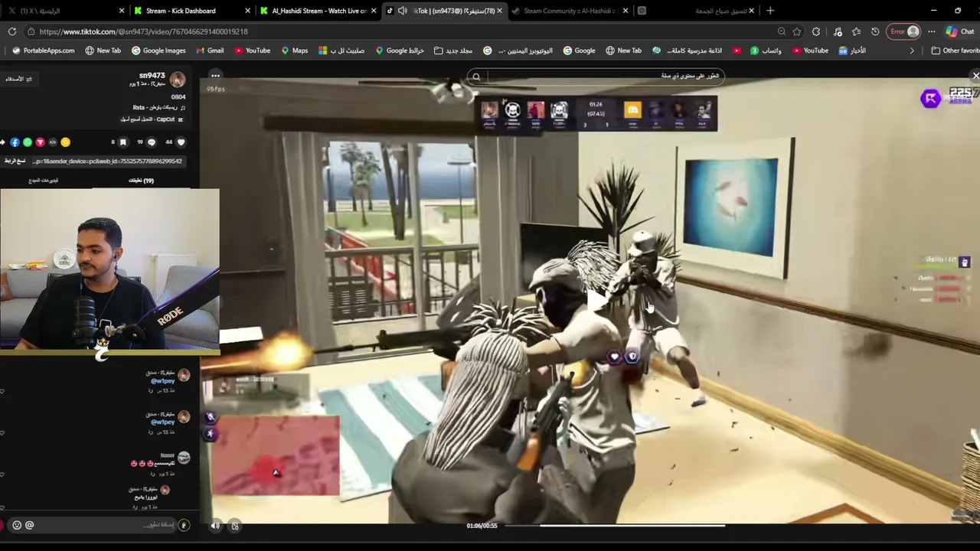
Task: Like the TikTok video with heart icon
Action: point(181,142)
